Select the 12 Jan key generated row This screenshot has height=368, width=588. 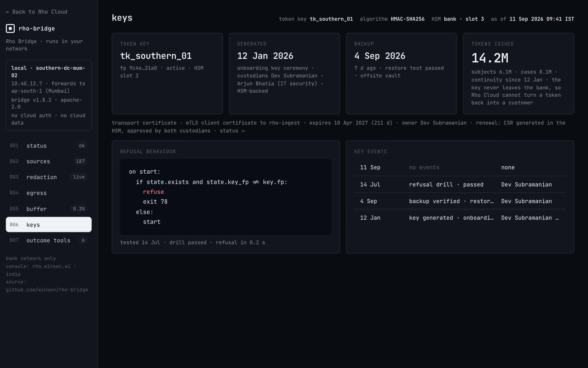pos(460,218)
